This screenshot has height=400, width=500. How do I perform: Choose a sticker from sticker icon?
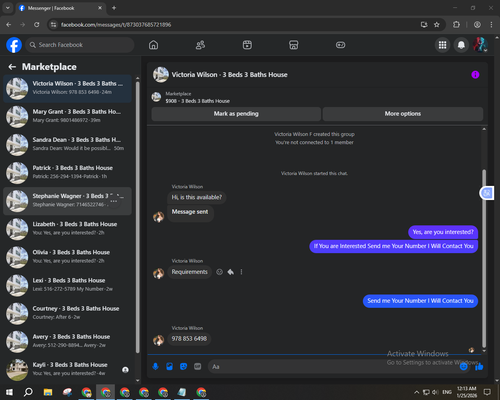[x=183, y=367]
